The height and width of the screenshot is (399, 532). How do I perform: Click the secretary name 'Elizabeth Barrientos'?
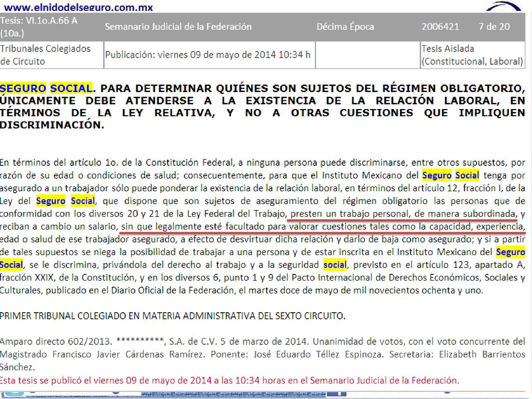[482, 354]
